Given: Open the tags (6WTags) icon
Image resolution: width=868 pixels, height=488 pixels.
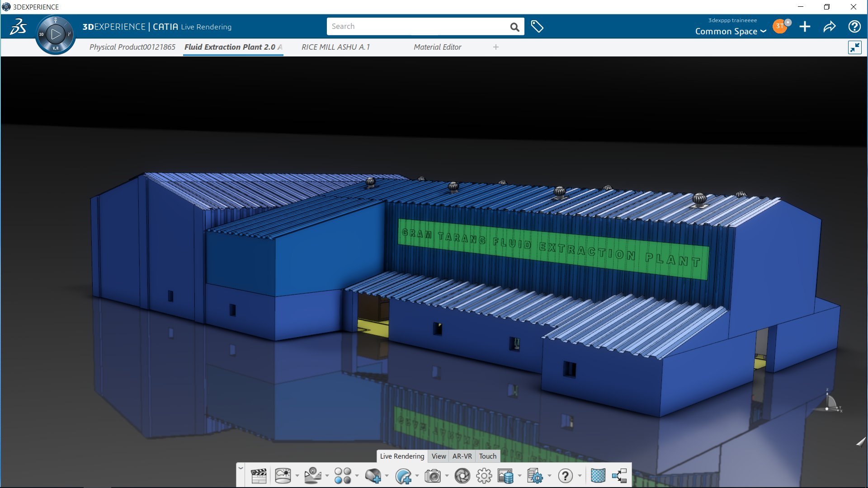Looking at the screenshot, I should (537, 27).
